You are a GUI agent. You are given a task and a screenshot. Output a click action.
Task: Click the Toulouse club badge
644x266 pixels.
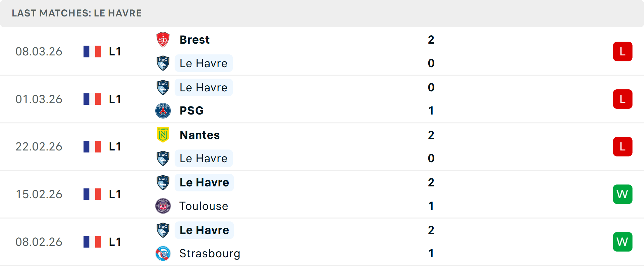pyautogui.click(x=163, y=206)
